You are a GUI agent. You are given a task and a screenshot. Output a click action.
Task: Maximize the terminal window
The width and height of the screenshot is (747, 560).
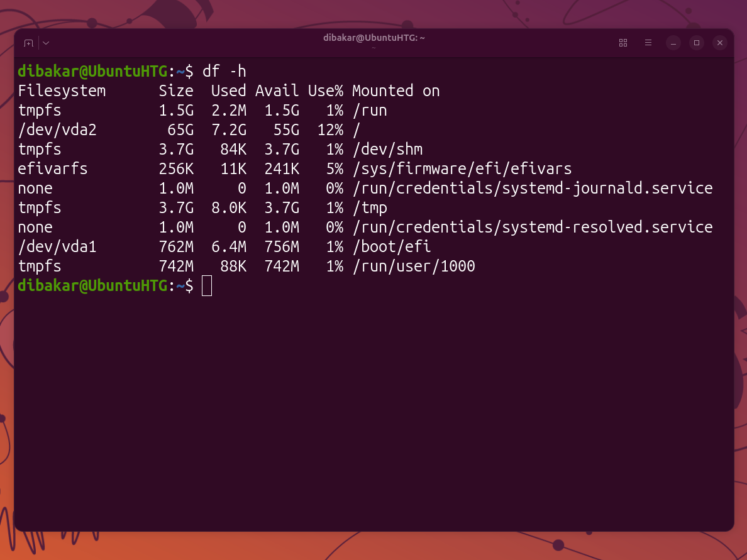point(697,43)
